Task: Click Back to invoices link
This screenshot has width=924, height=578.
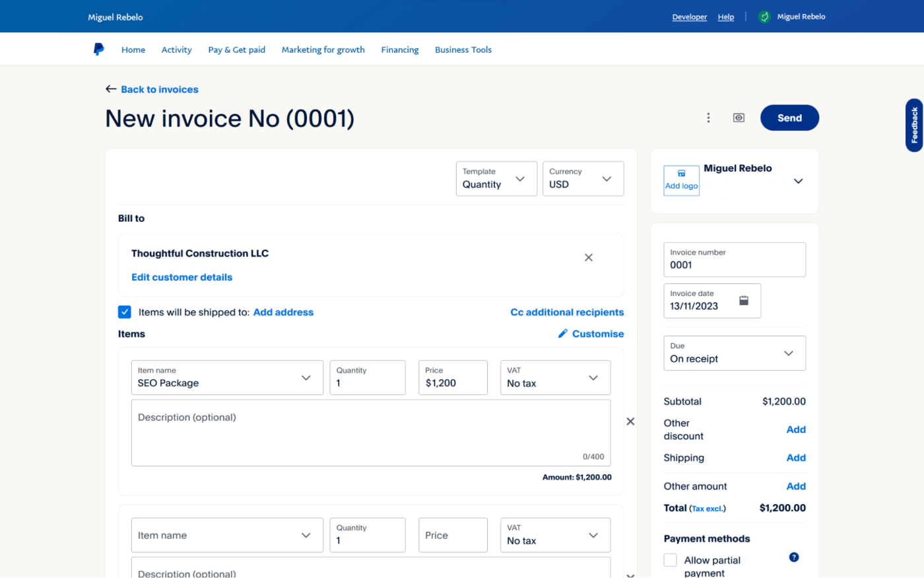Action: coord(160,89)
